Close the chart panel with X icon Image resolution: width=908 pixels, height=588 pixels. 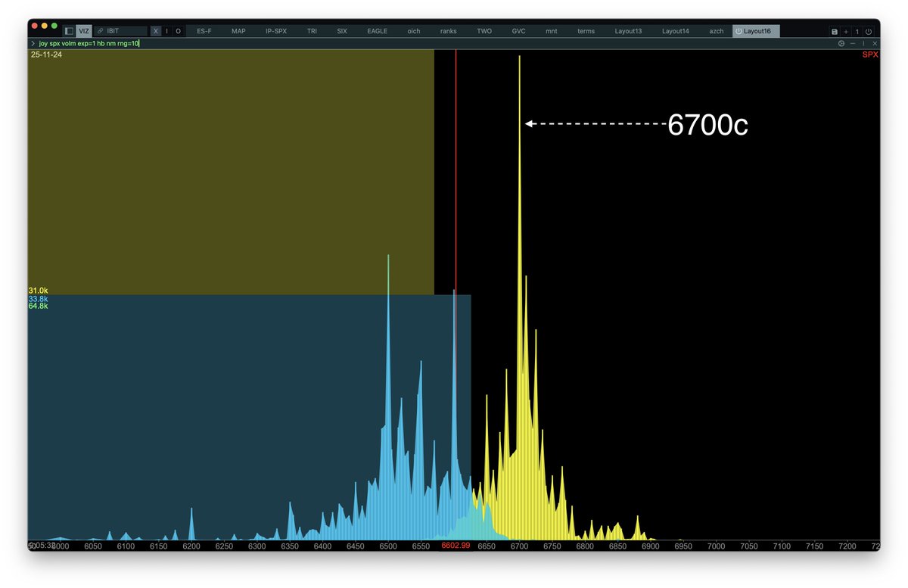pyautogui.click(x=875, y=44)
